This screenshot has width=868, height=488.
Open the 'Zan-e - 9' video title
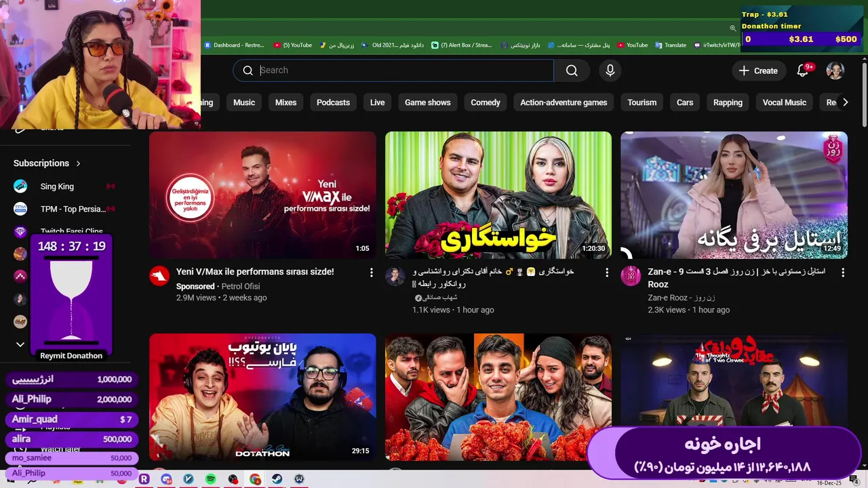pyautogui.click(x=736, y=278)
